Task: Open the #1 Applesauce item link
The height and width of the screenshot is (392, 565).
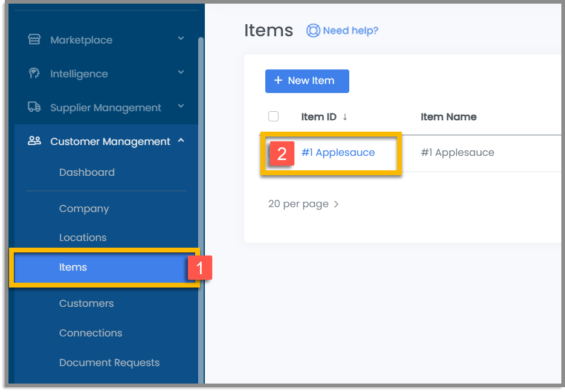Action: tap(338, 153)
